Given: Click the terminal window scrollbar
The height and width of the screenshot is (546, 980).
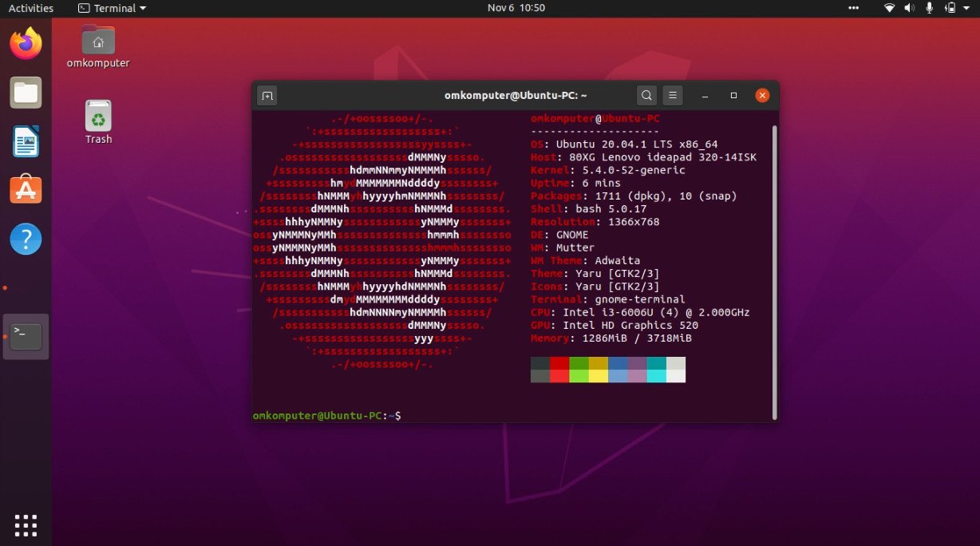Looking at the screenshot, I should pos(773,239).
